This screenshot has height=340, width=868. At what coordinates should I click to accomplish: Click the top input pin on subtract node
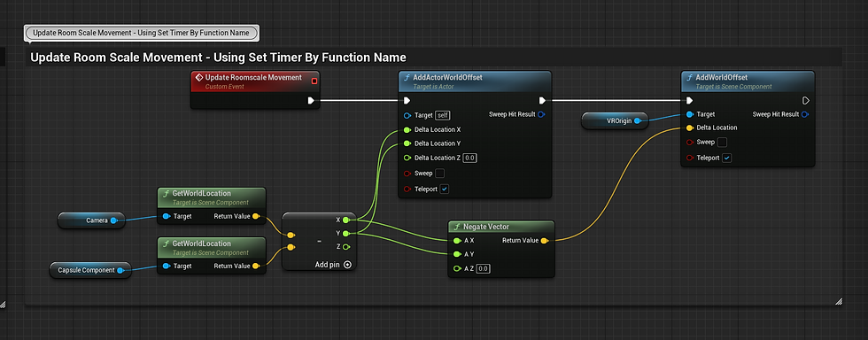click(x=291, y=235)
